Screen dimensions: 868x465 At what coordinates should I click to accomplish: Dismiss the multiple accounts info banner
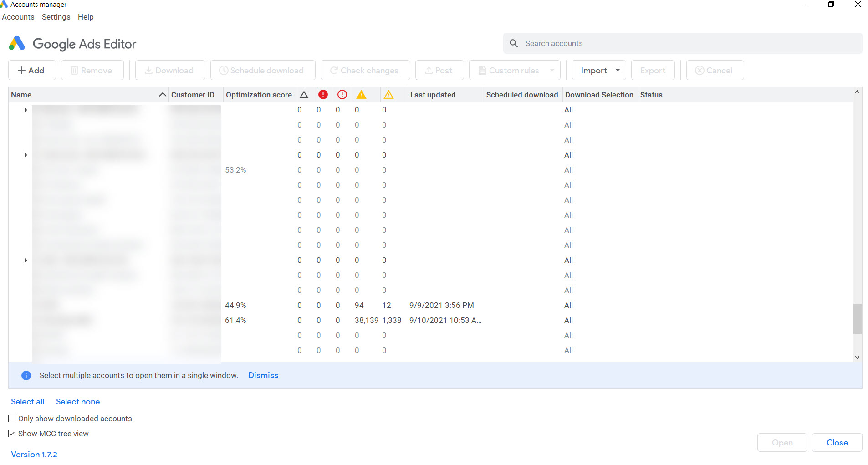point(263,375)
